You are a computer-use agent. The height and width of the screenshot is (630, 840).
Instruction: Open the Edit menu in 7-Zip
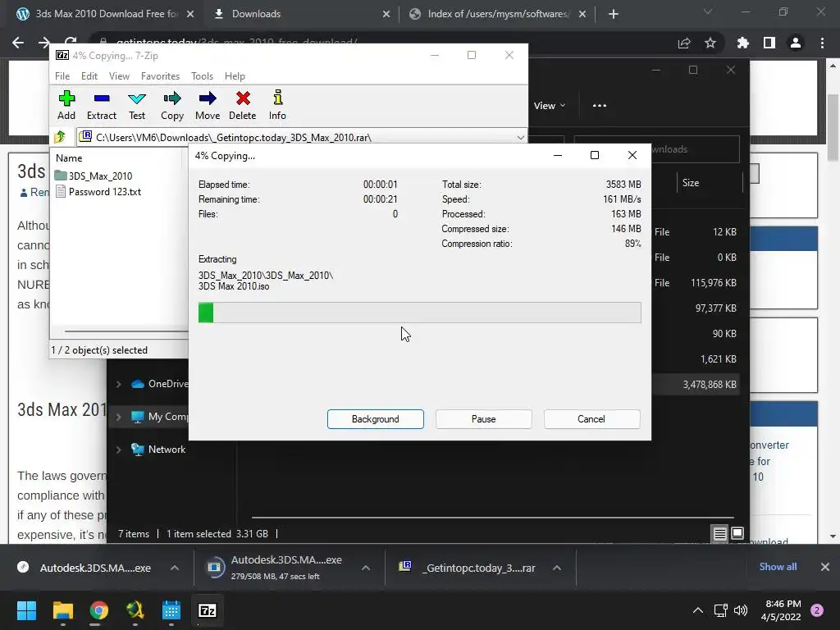[89, 76]
